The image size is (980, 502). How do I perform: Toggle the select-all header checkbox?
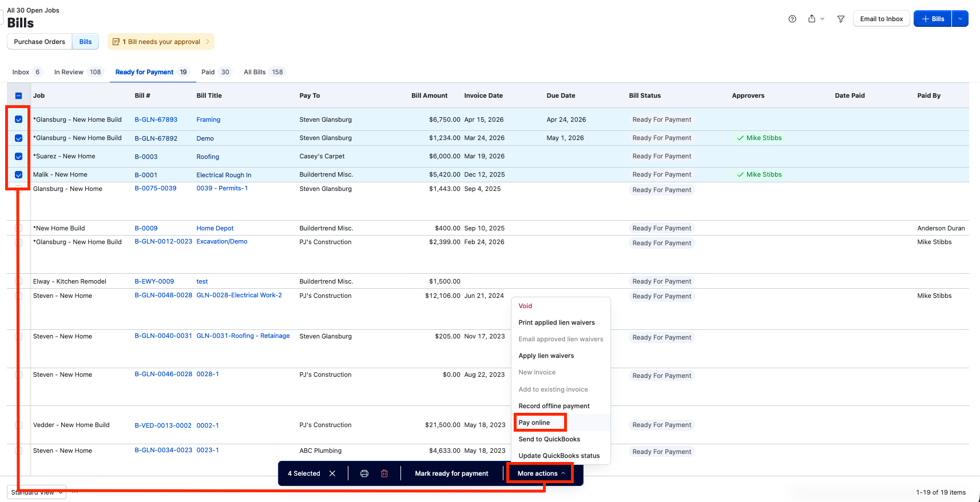(18, 96)
